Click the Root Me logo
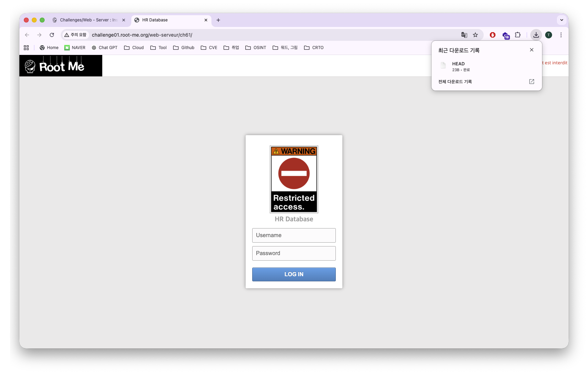Screen dimensions: 588x374 (x=61, y=66)
